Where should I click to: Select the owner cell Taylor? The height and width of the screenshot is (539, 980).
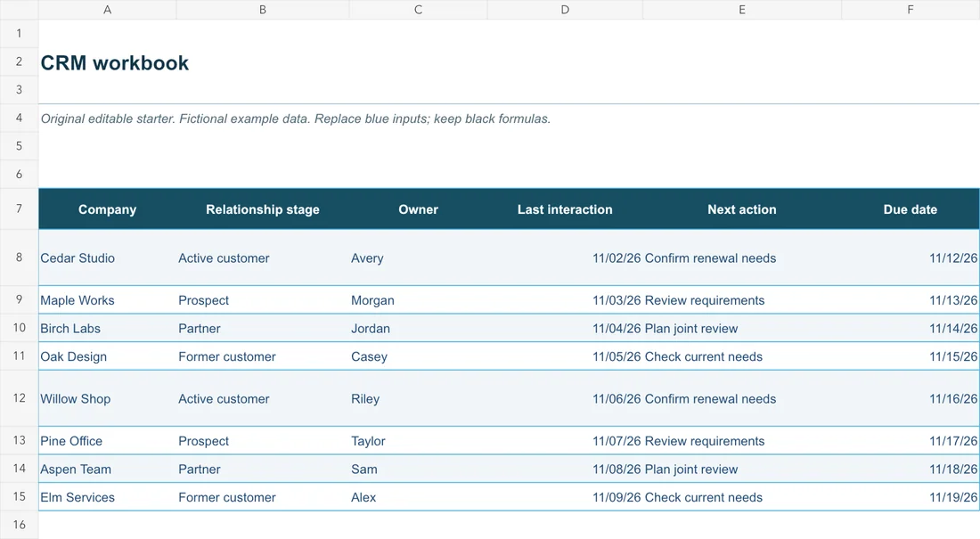(418, 441)
